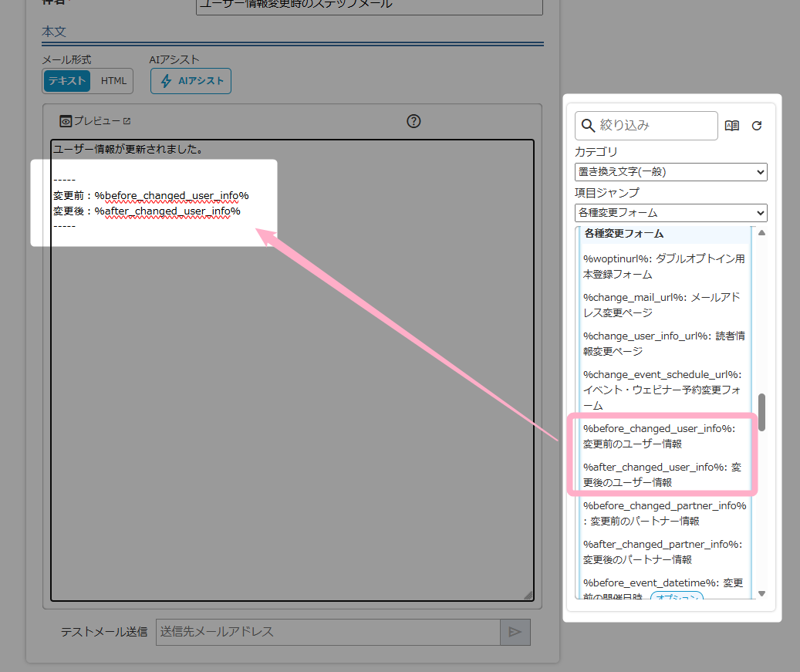
Task: Click the reload icon in placeholder panel
Action: click(x=757, y=126)
